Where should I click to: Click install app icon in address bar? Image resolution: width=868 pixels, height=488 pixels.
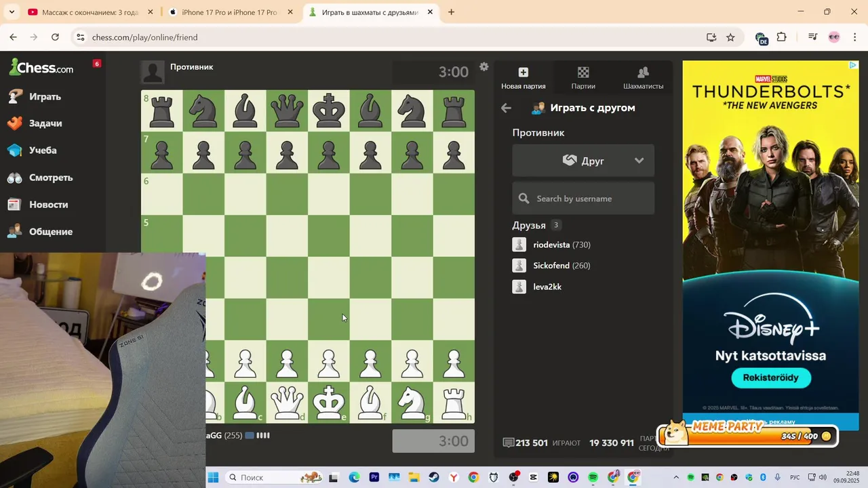pyautogui.click(x=711, y=37)
